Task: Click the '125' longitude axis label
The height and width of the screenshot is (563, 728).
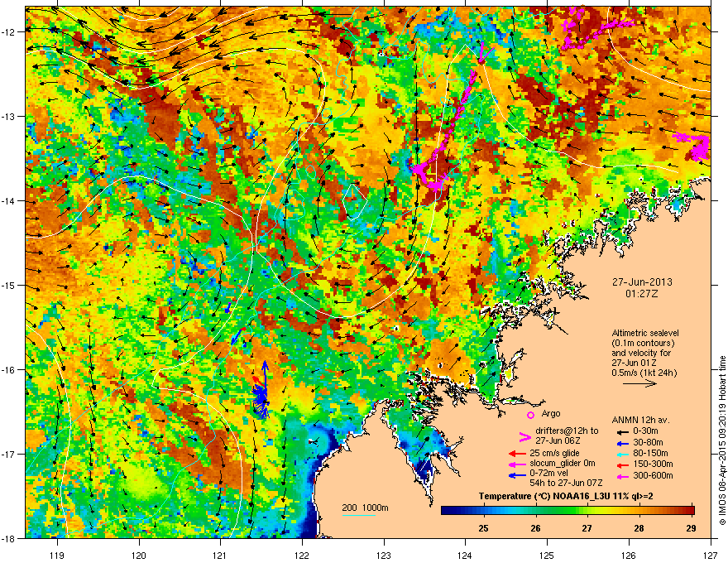Action: coord(547,555)
